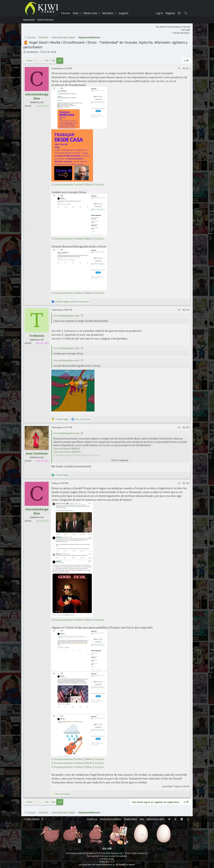Open 'View attachment 8682511' link
214x868 pixels.
66,449
